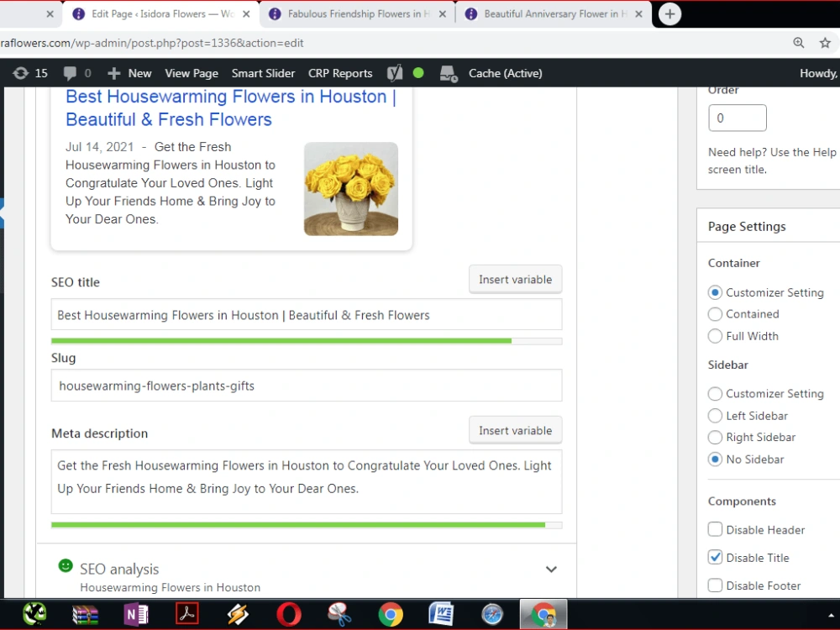Close the Fabulous Friendship Flowers tab
Screen dimensions: 840x630
443,14
